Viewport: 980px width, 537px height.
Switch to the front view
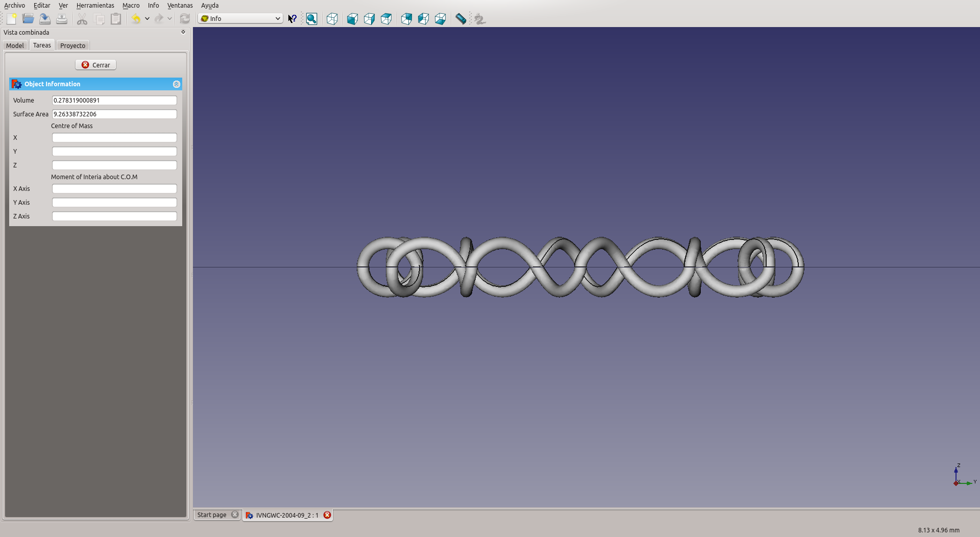[352, 19]
